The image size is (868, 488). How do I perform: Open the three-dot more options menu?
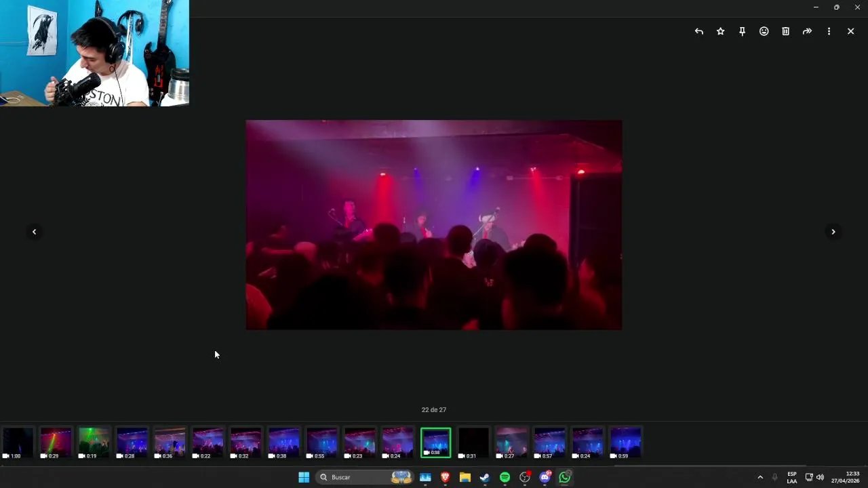coord(829,31)
